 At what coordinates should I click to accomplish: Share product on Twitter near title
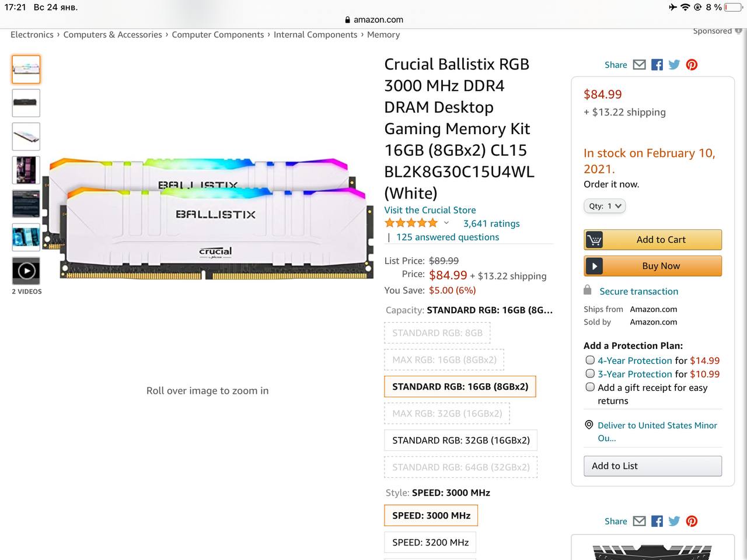674,65
